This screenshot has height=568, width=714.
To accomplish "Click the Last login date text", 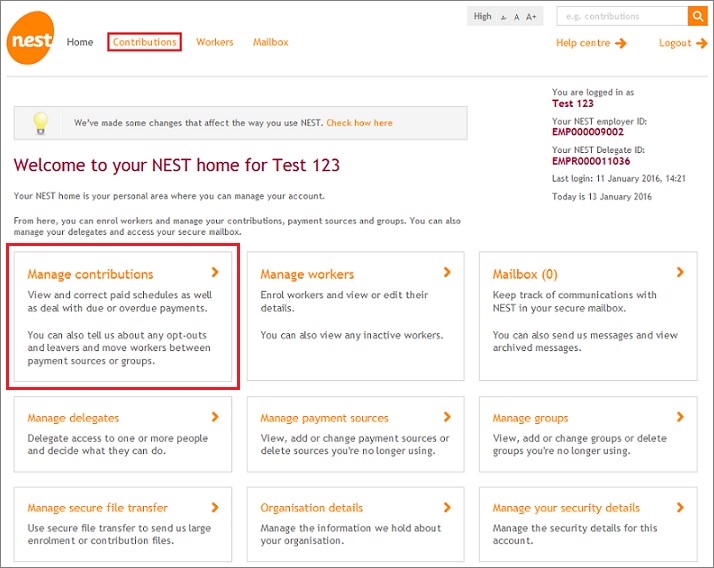I will pyautogui.click(x=618, y=179).
